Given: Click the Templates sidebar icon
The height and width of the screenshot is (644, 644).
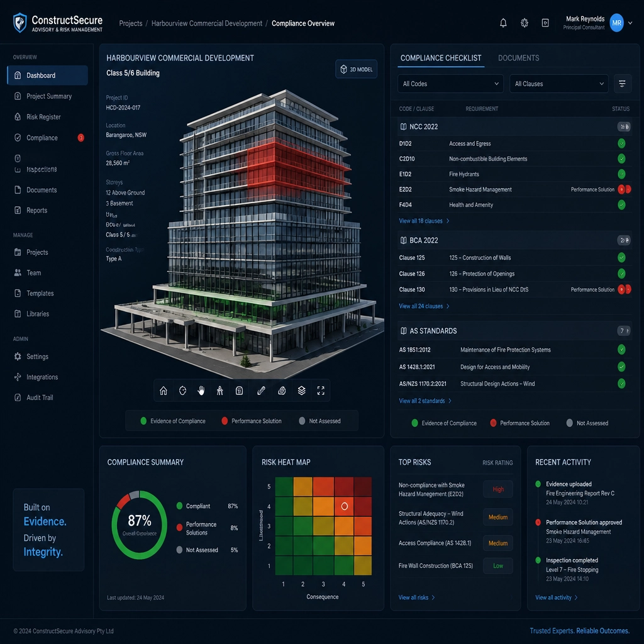Looking at the screenshot, I should point(18,293).
